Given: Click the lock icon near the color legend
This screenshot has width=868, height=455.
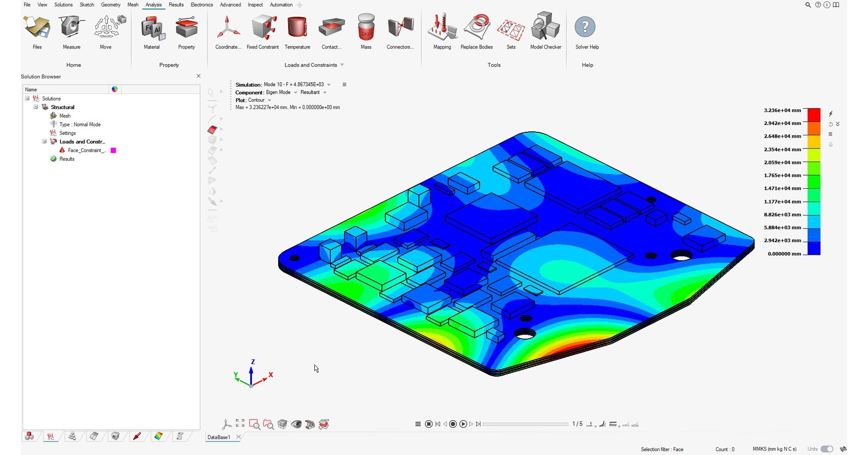Looking at the screenshot, I should [x=831, y=145].
